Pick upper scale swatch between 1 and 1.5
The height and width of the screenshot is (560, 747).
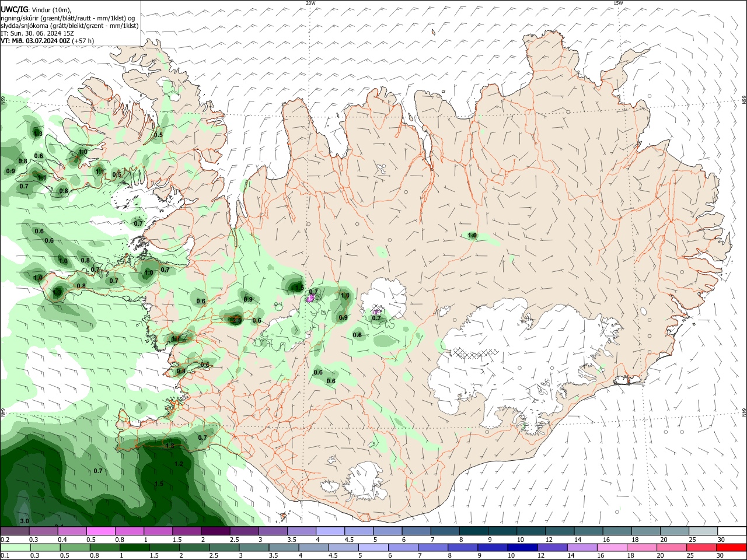(x=158, y=531)
